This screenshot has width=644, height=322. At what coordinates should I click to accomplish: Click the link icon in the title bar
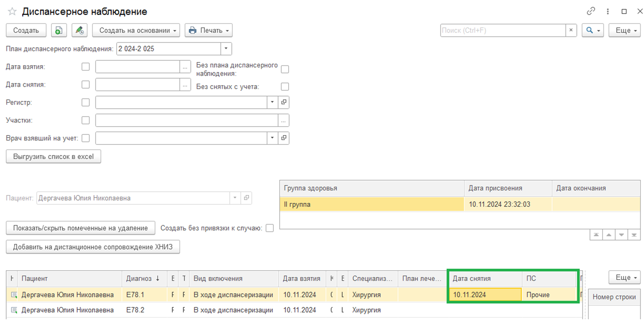click(x=591, y=11)
